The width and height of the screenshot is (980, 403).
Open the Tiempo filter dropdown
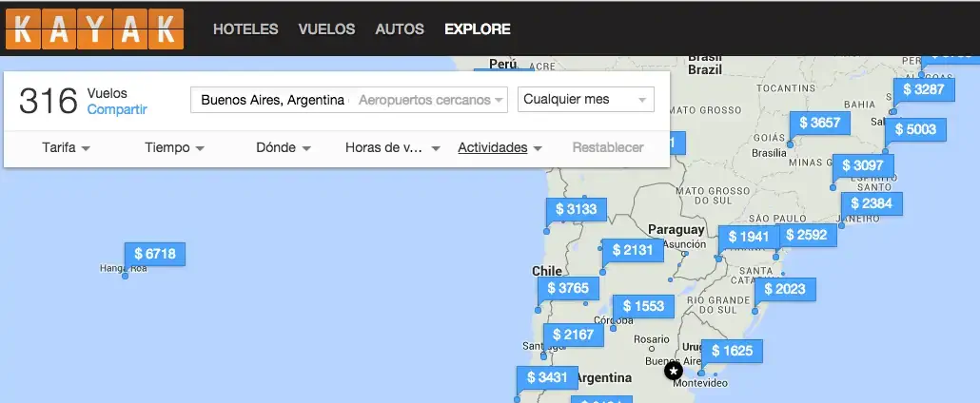[x=173, y=148]
